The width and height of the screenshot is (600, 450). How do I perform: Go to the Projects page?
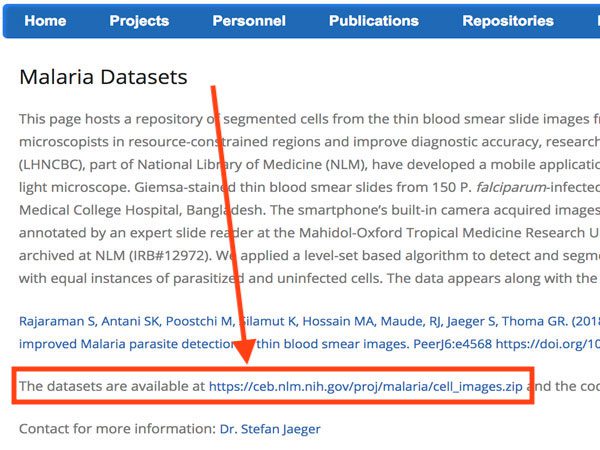click(139, 21)
